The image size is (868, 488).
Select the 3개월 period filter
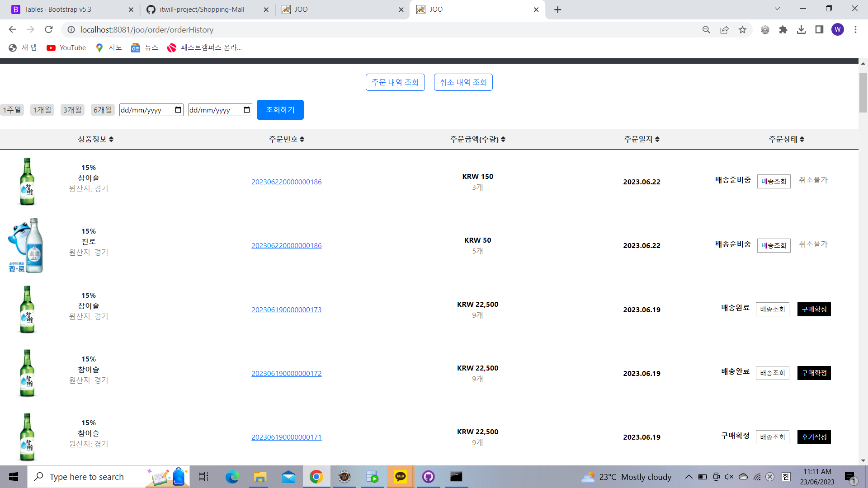[x=72, y=110]
